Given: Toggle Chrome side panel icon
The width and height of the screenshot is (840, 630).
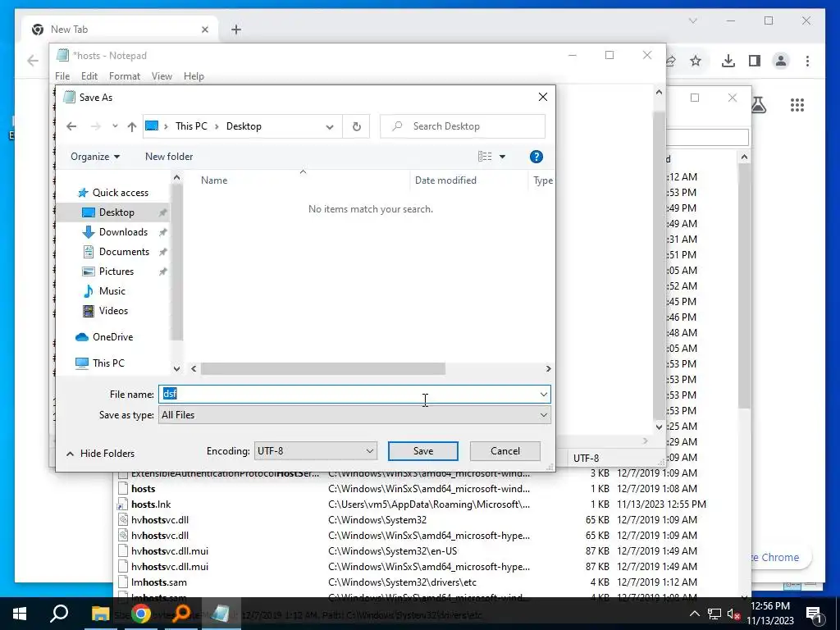Looking at the screenshot, I should tap(755, 61).
